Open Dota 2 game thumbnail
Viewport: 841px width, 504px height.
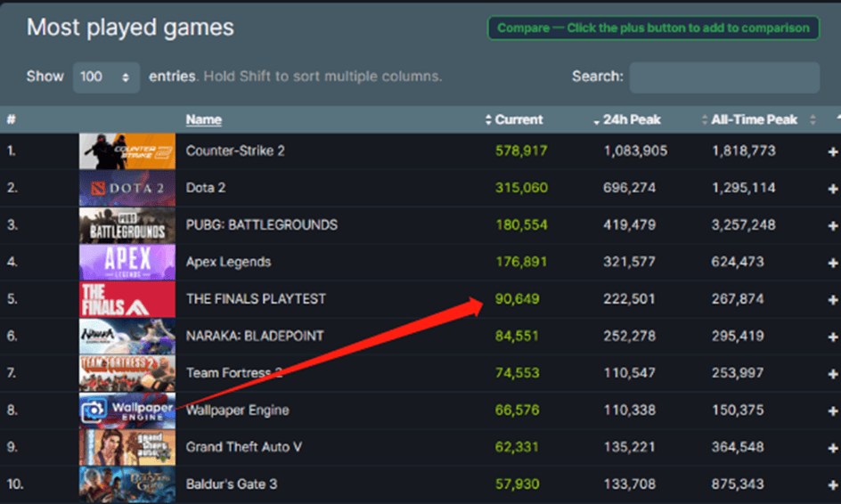pyautogui.click(x=127, y=188)
